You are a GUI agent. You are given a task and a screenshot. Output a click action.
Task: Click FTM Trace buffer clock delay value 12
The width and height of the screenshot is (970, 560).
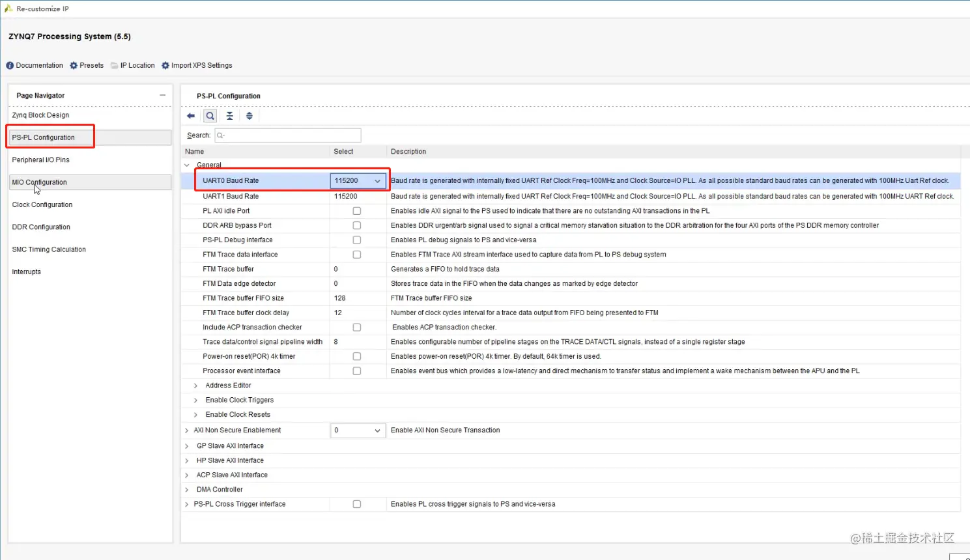click(338, 313)
